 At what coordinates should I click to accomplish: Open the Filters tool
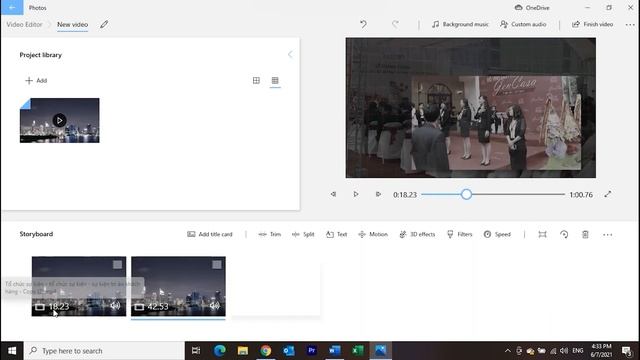coord(460,234)
